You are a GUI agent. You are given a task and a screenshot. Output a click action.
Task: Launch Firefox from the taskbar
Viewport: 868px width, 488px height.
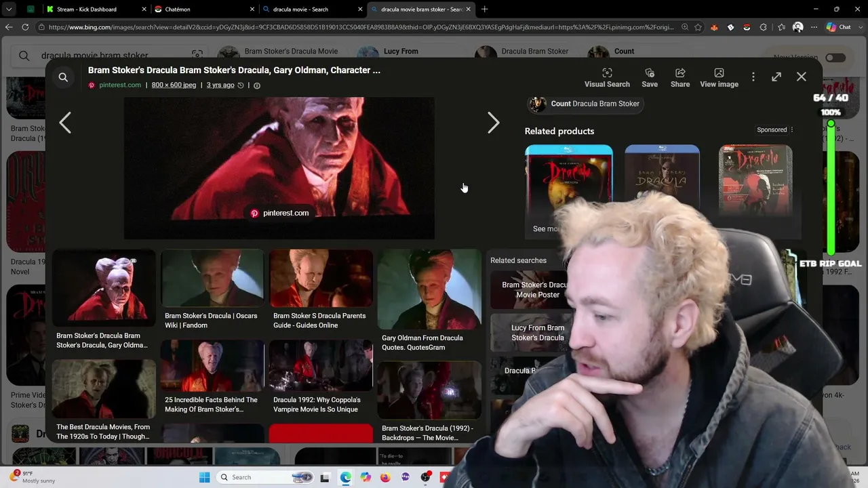[x=385, y=477]
